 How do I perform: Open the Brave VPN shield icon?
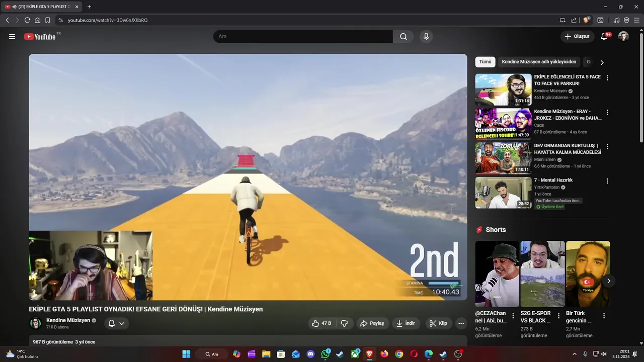point(626,20)
